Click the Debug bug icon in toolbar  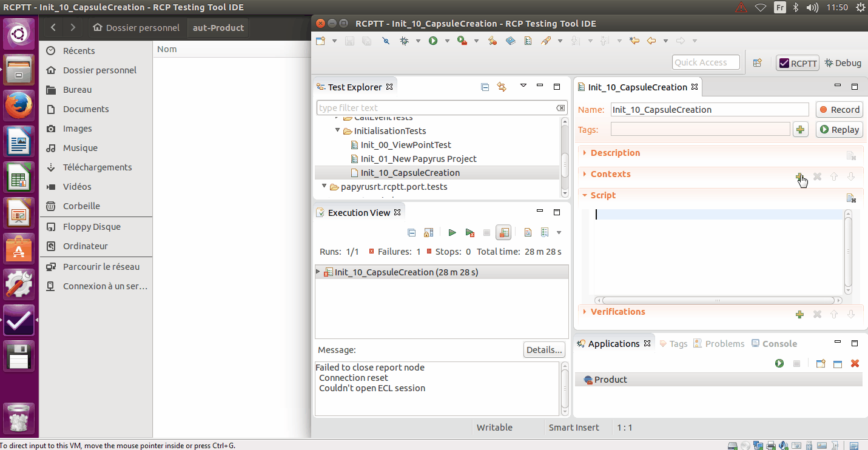click(x=405, y=41)
